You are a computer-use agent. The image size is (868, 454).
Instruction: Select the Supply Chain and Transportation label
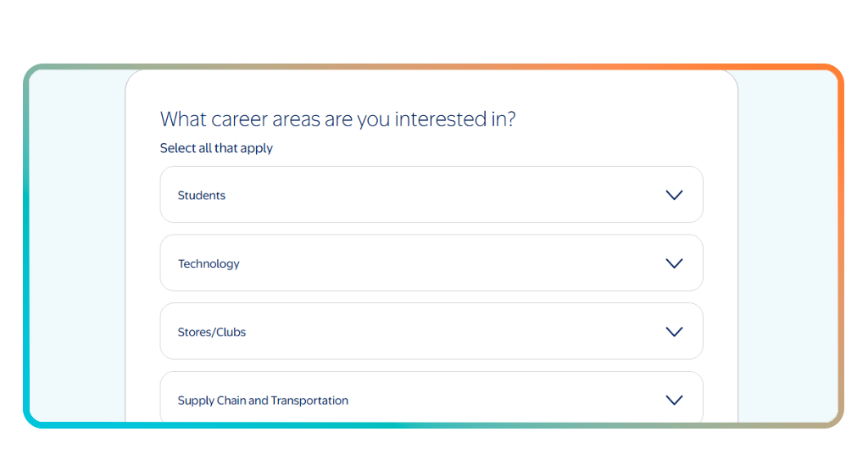coord(263,401)
